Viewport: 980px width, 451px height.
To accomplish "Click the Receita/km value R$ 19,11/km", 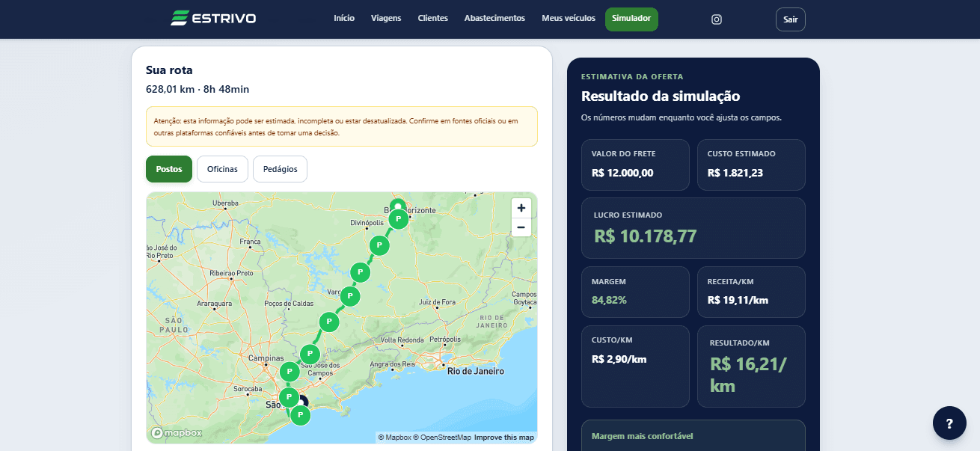I will (x=738, y=300).
